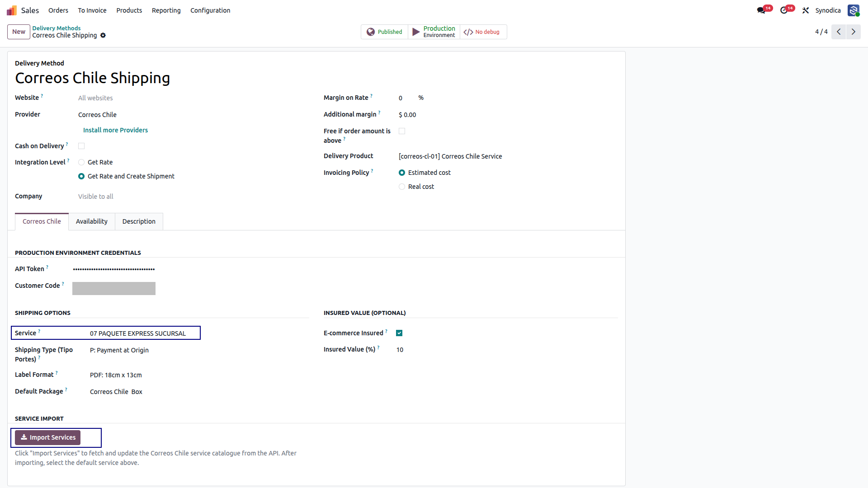Image resolution: width=868 pixels, height=488 pixels.
Task: Click the No debug button text
Action: (487, 32)
